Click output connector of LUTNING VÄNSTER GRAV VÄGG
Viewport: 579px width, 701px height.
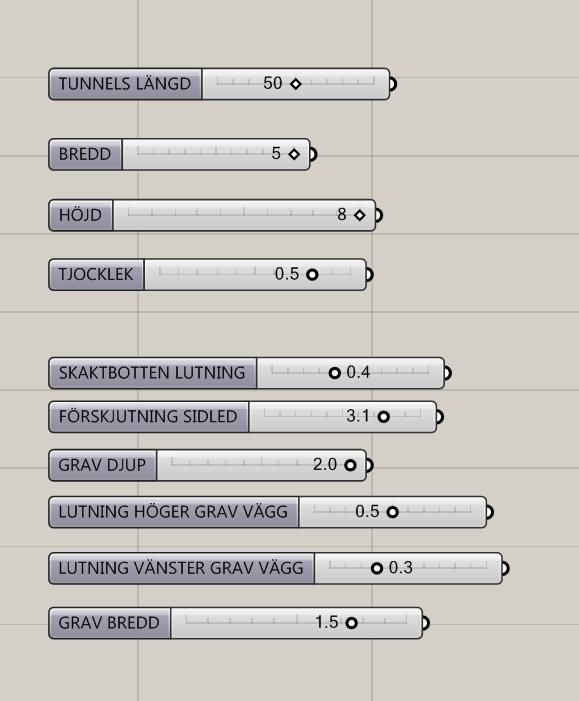point(505,568)
